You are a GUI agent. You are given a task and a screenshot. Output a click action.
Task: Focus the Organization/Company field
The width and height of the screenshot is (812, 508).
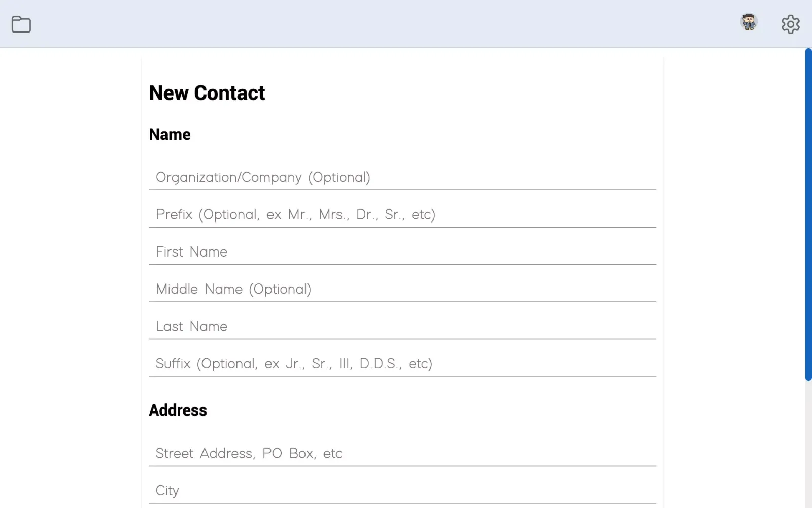(402, 177)
